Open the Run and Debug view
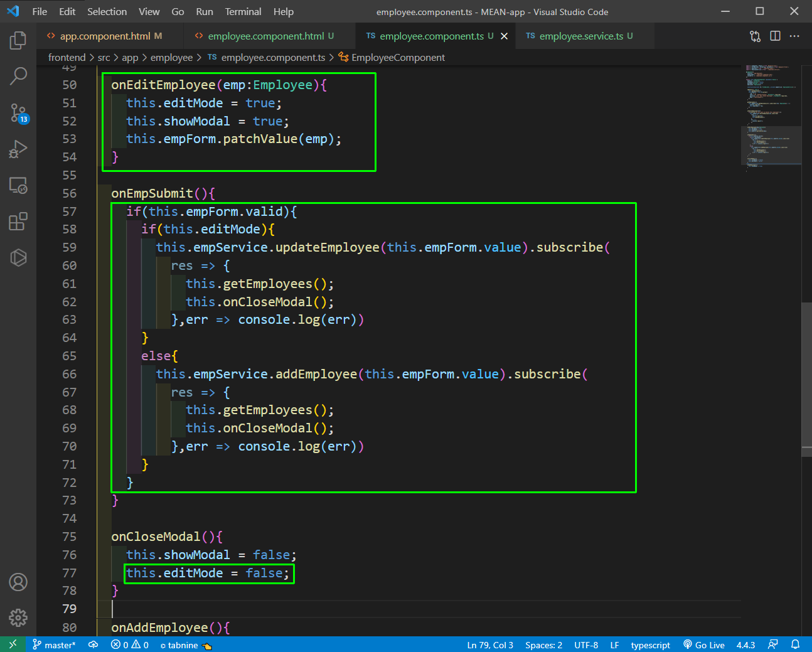The image size is (812, 652). [x=18, y=149]
